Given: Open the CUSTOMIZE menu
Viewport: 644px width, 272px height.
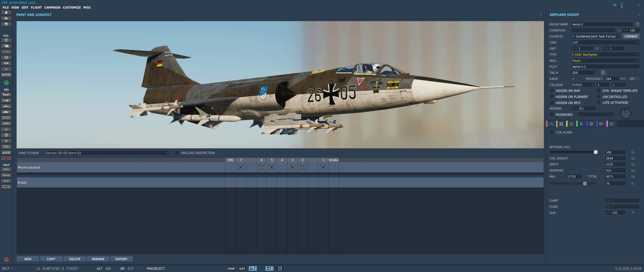Looking at the screenshot, I should click(x=72, y=7).
